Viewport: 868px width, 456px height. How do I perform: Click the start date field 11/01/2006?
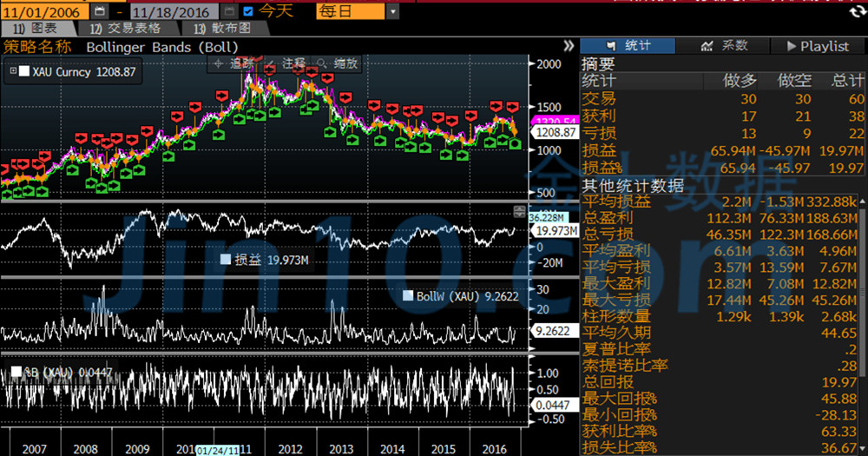point(43,12)
